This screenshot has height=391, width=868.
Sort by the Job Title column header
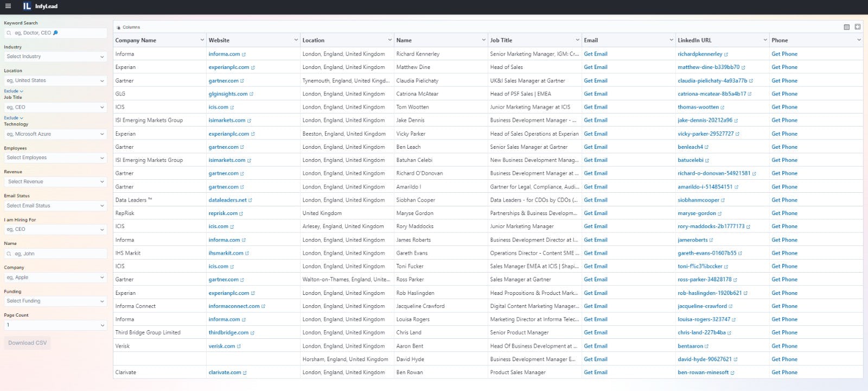pos(501,40)
